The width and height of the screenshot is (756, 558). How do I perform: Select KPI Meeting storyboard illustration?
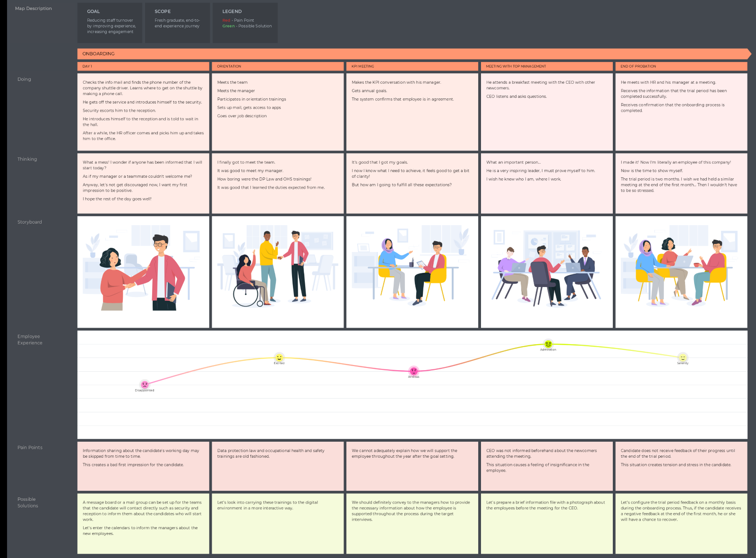[x=412, y=272]
